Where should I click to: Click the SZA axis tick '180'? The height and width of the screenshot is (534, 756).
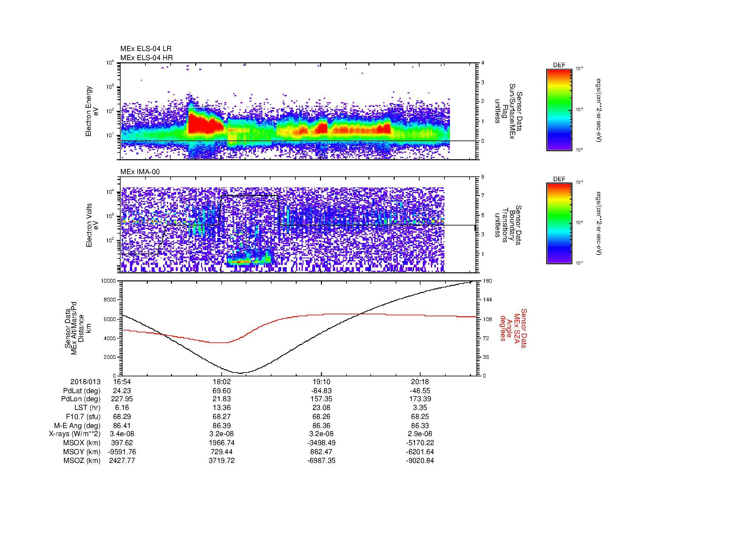tap(487, 281)
